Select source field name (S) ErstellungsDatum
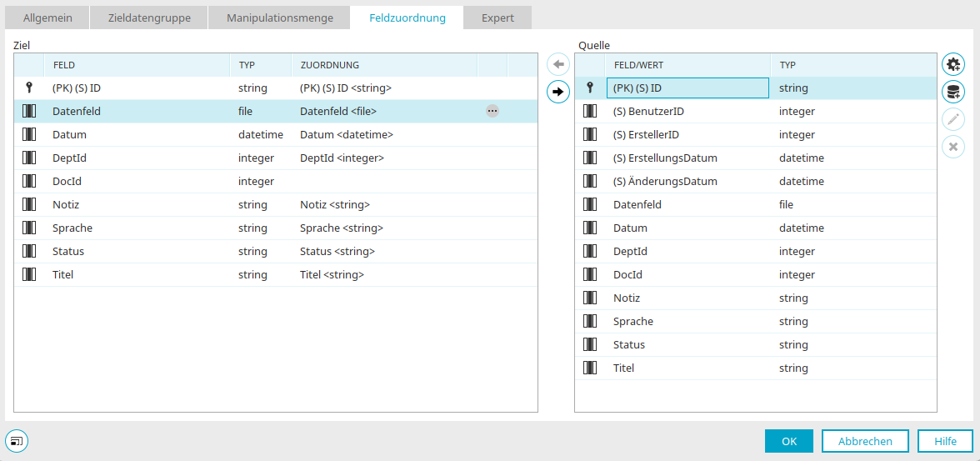The height and width of the screenshot is (461, 980). point(665,158)
